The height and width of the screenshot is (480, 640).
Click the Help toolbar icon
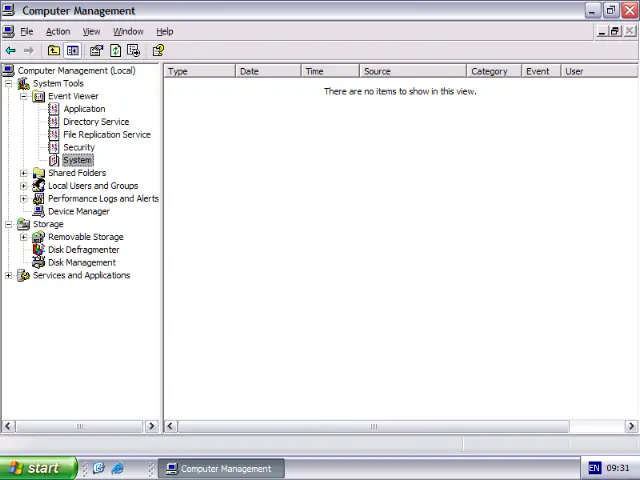pos(158,51)
